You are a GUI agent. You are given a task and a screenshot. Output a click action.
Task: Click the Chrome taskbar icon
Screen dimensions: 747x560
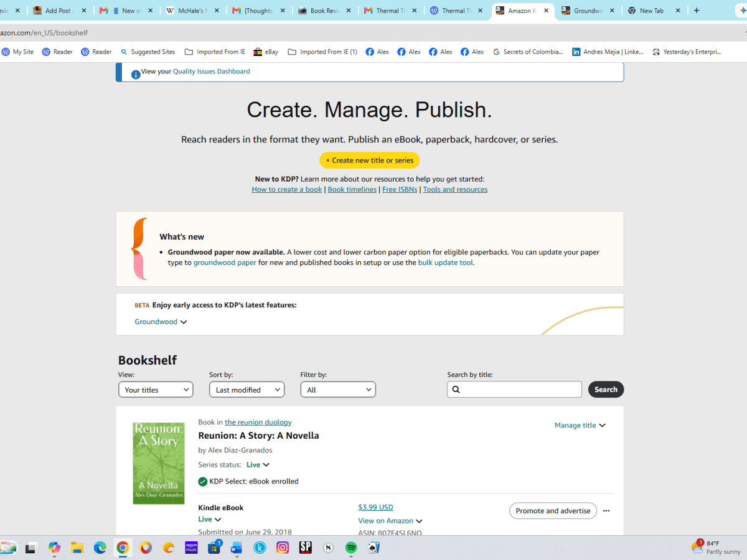[123, 548]
